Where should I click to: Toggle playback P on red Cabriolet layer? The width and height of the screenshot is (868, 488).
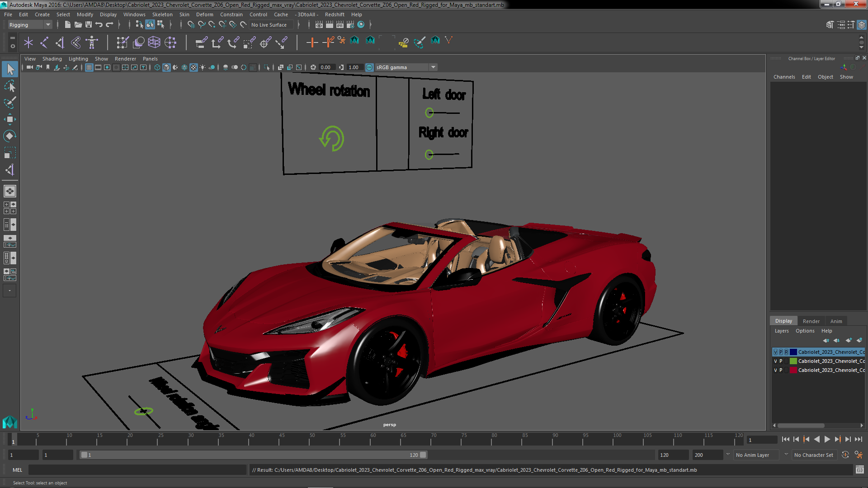click(781, 370)
